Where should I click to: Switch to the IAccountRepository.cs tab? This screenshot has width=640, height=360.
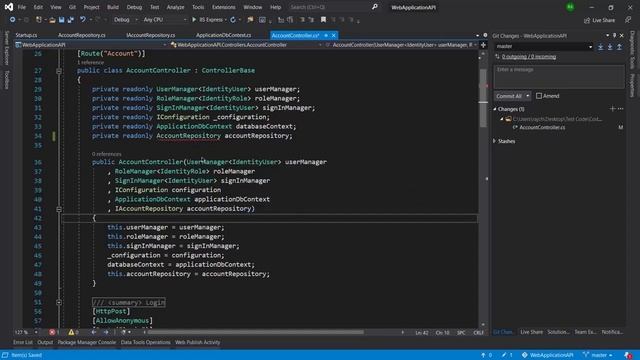[x=151, y=36]
